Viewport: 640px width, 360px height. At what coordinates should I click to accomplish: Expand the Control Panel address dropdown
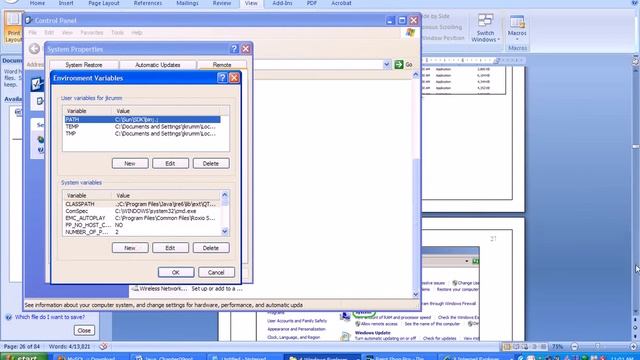[387, 64]
